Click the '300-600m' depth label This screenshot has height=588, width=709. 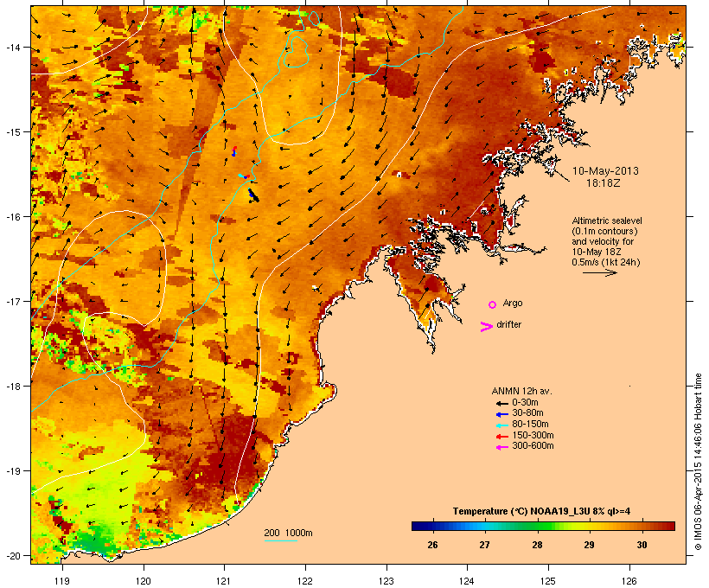(x=533, y=446)
